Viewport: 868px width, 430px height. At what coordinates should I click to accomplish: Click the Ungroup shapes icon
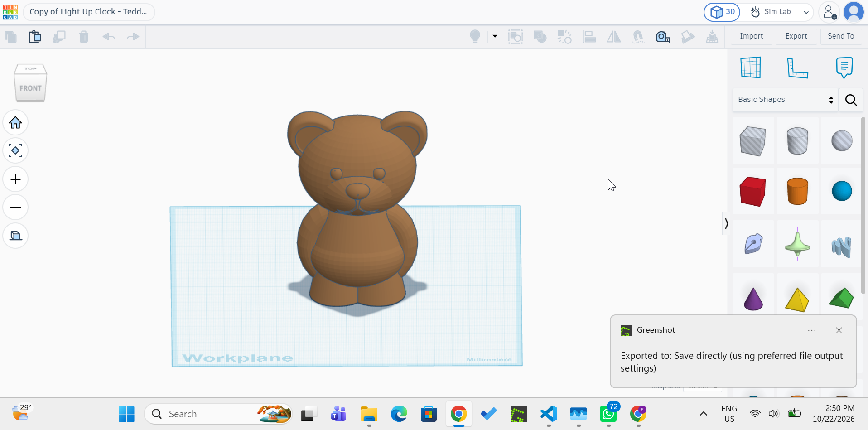[x=564, y=37]
